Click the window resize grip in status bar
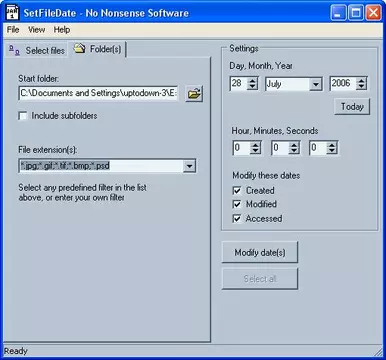The height and width of the screenshot is (360, 386). point(379,352)
